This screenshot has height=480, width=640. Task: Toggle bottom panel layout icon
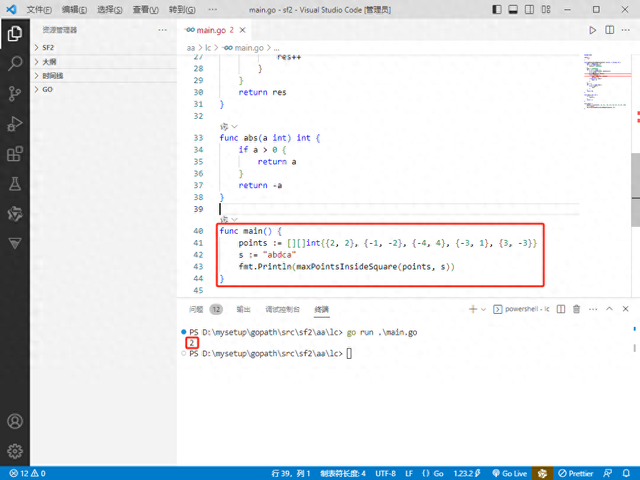[513, 9]
